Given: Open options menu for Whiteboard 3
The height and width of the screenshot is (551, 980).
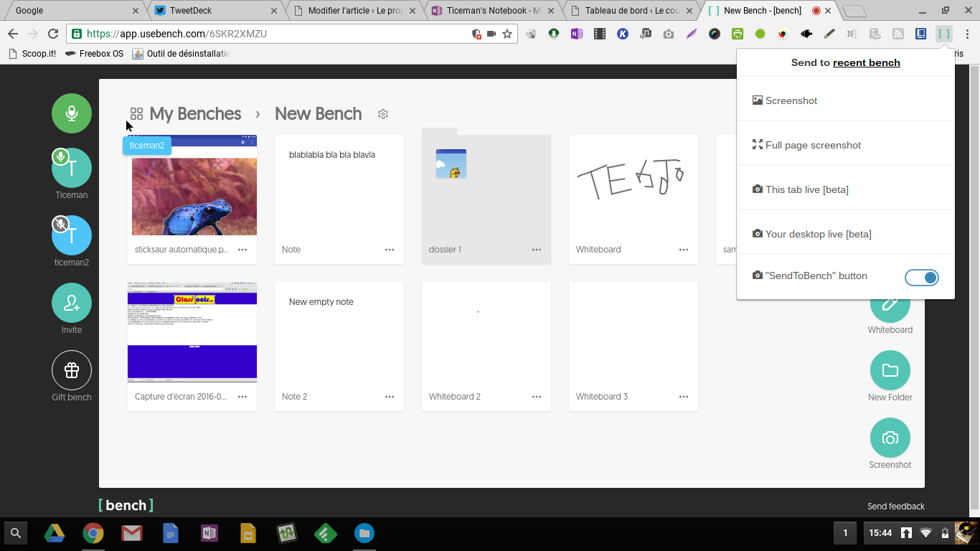Looking at the screenshot, I should [x=684, y=397].
